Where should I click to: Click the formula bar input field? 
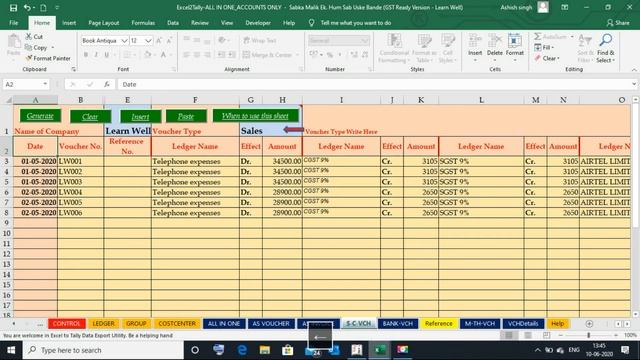point(374,84)
